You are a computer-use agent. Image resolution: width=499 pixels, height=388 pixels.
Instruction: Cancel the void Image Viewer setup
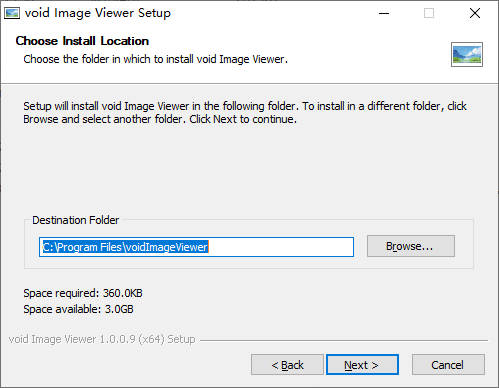click(x=448, y=365)
